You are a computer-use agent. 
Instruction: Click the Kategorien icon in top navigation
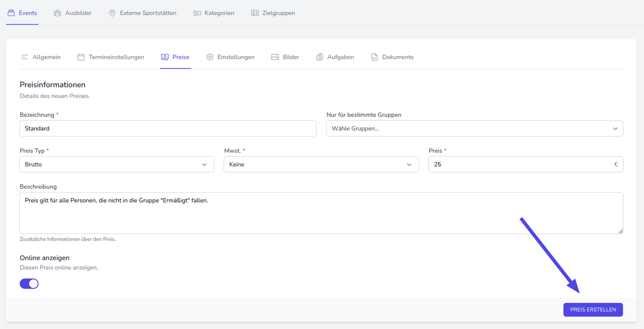pyautogui.click(x=197, y=13)
